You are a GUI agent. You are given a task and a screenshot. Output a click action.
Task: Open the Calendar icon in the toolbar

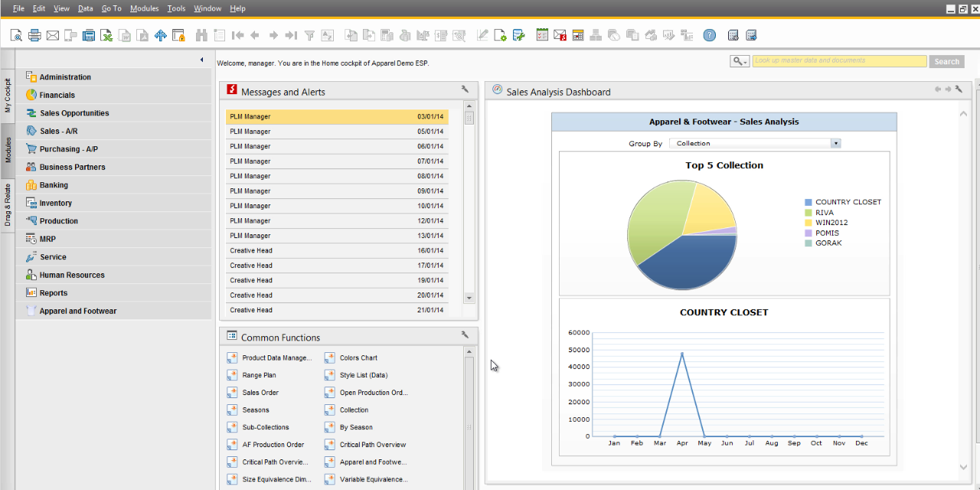(578, 35)
